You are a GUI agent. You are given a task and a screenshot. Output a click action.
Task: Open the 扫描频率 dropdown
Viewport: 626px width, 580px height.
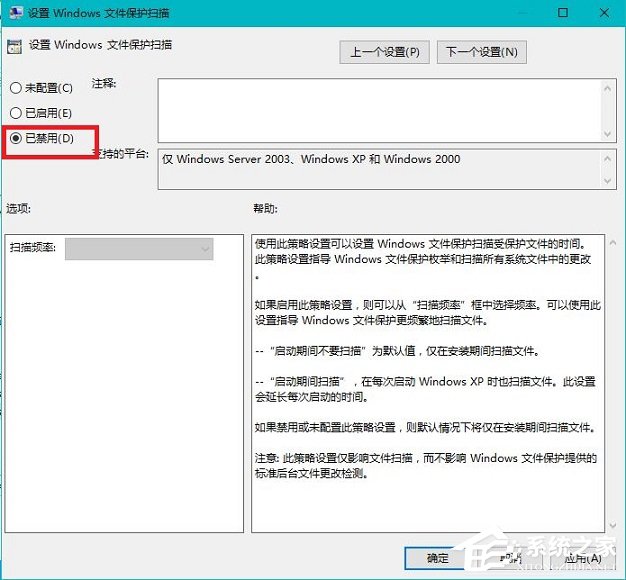(139, 248)
